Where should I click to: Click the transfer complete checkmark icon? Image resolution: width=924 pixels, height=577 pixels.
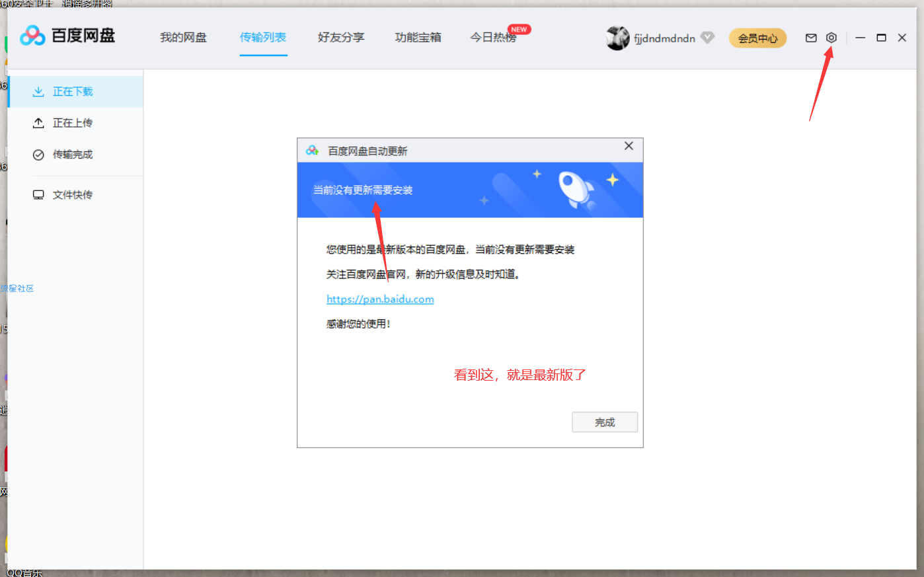coord(38,155)
